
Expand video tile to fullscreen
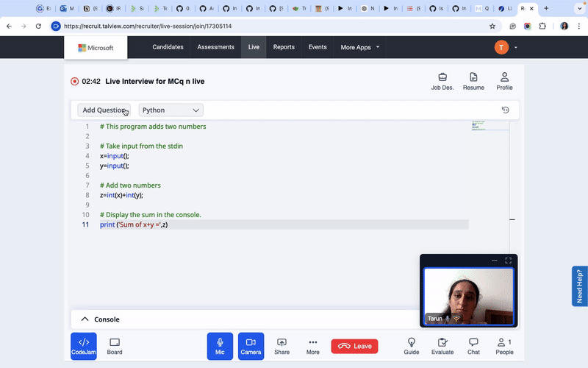(x=508, y=261)
